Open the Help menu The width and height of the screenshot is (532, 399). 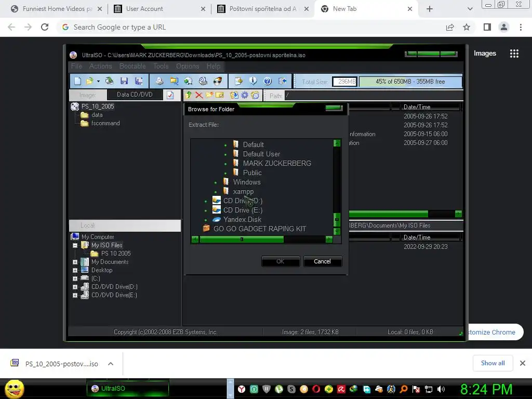214,66
